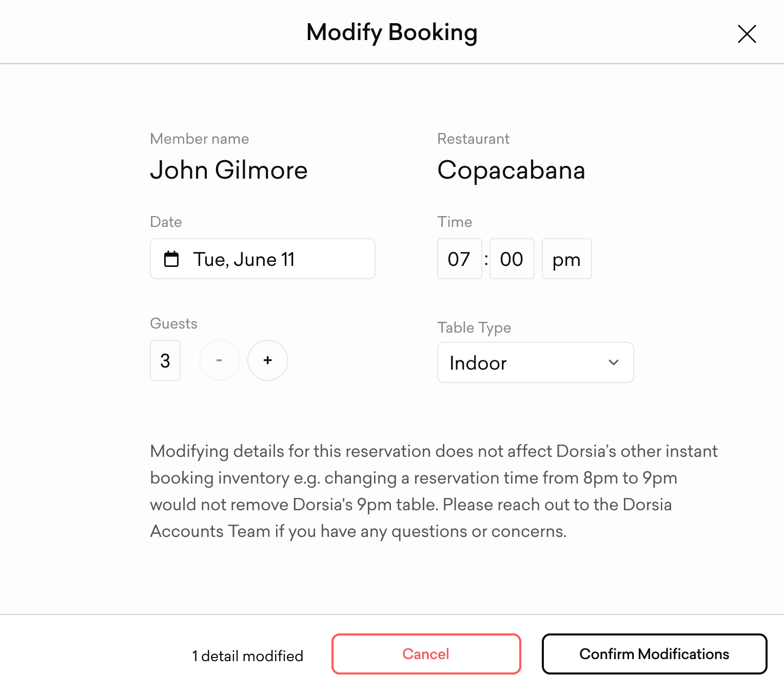Image resolution: width=784 pixels, height=694 pixels.
Task: Open the Table Type dropdown showing Indoor
Action: click(535, 362)
